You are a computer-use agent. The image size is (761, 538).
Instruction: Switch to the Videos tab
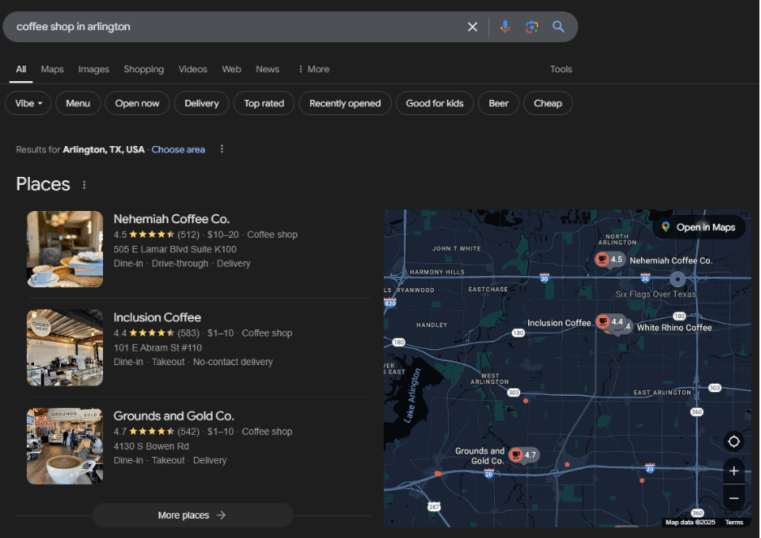point(193,69)
